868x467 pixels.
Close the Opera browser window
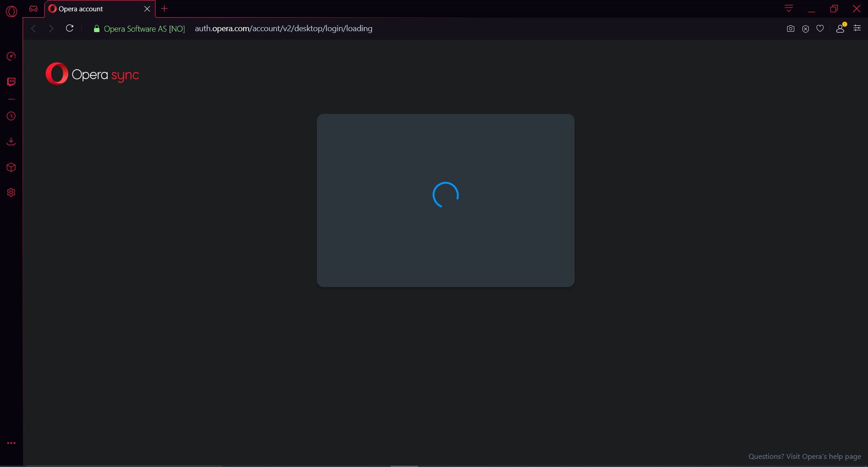pos(857,9)
